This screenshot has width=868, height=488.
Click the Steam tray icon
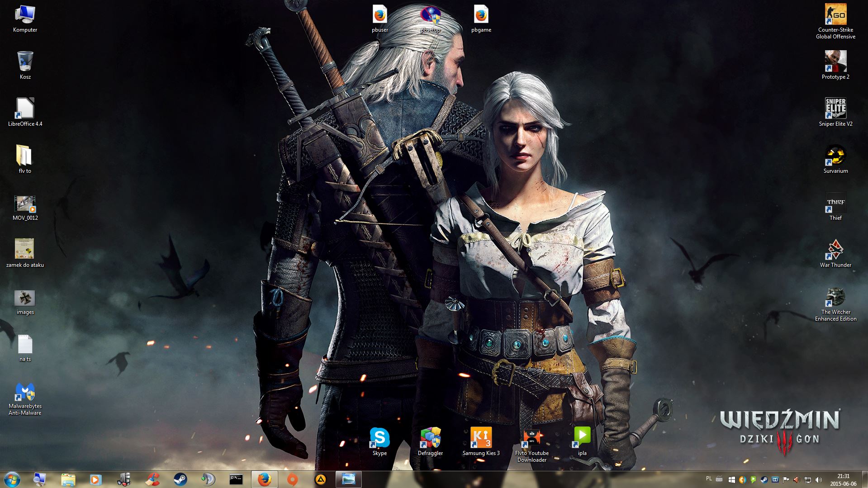tap(764, 479)
